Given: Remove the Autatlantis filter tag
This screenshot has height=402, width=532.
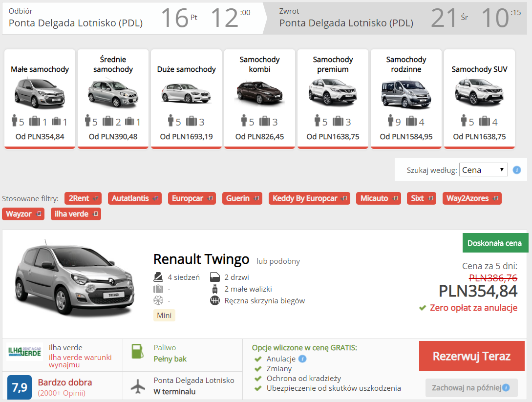Looking at the screenshot, I should (156, 198).
